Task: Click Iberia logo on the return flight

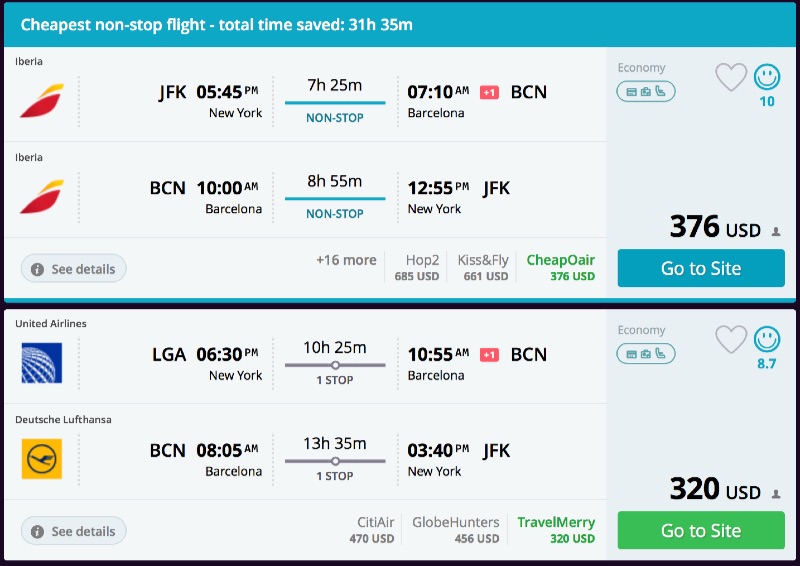Action: pyautogui.click(x=41, y=197)
